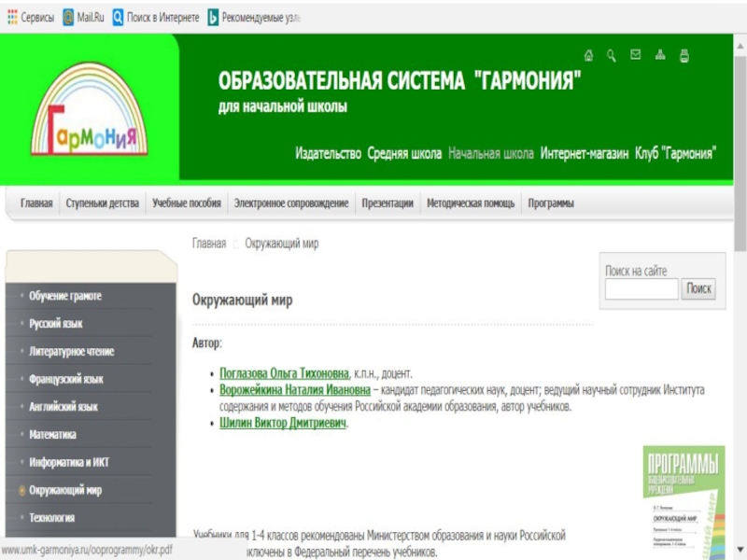Click Окружающий мир in the breadcrumb
Image resolution: width=747 pixels, height=560 pixels.
(282, 244)
